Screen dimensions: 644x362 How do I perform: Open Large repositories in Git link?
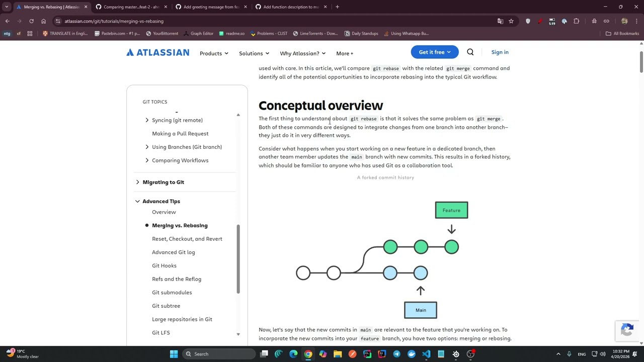point(182,319)
